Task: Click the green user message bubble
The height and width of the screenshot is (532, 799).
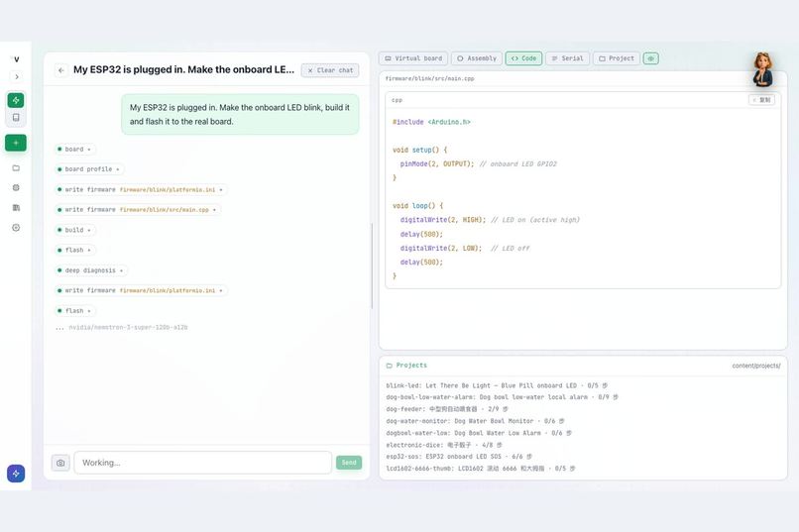Action: [x=240, y=115]
